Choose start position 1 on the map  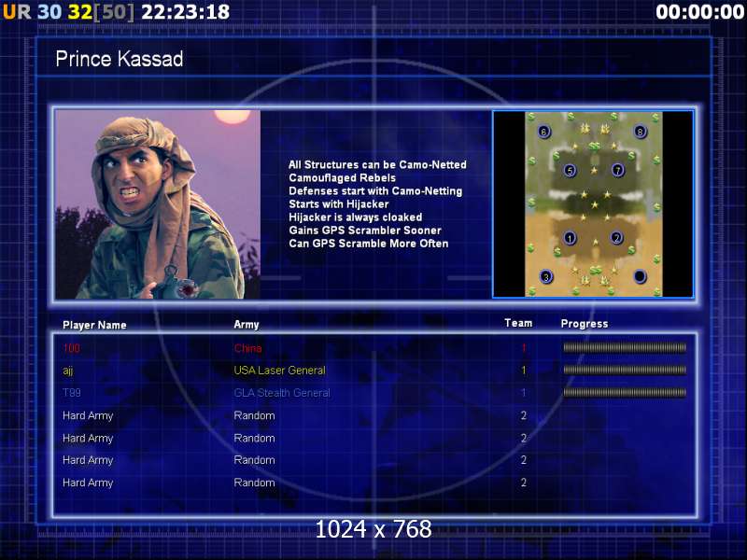click(x=570, y=238)
